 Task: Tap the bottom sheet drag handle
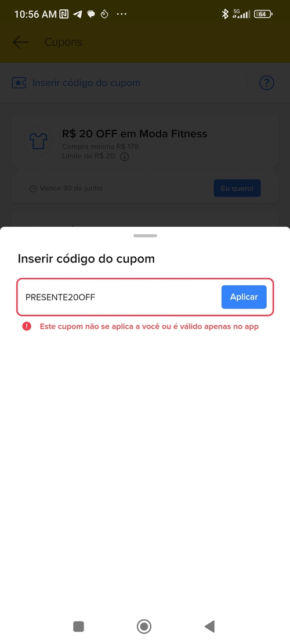tap(145, 236)
